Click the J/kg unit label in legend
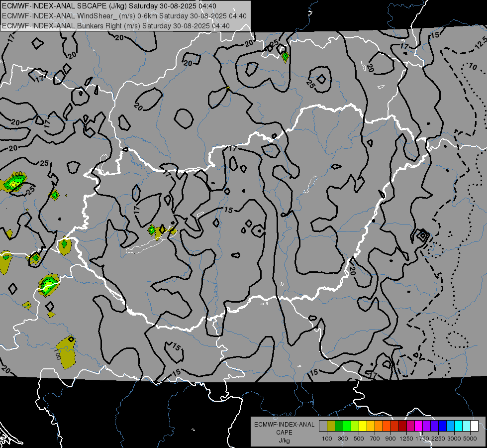The width and height of the screenshot is (487, 448). pyautogui.click(x=284, y=441)
